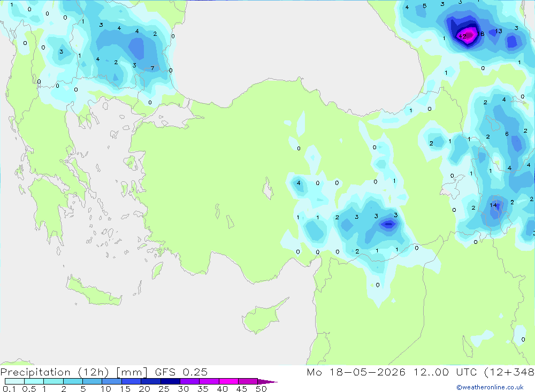
Task: Click the '40' legend scale label
Action: (223, 389)
